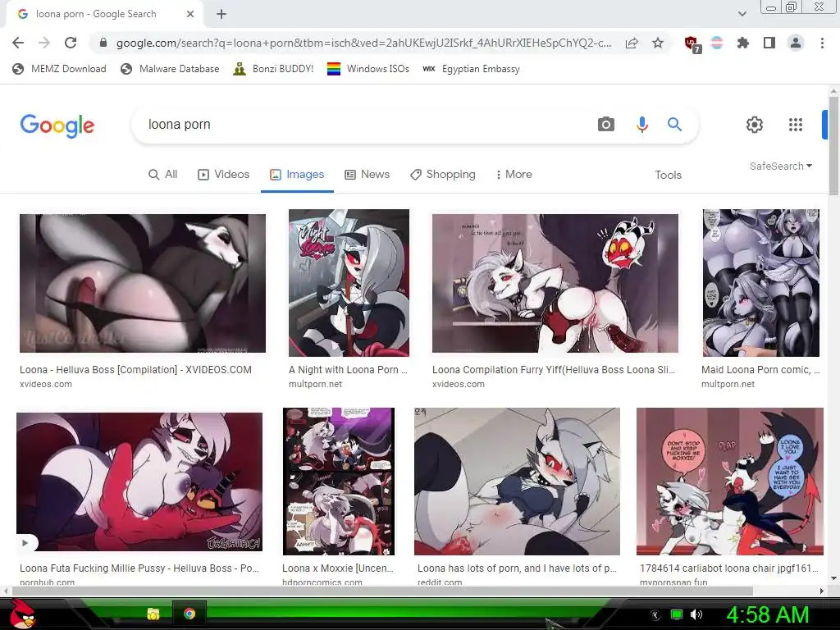840x630 pixels.
Task: Click the vertical page scrollbar
Action: (833, 144)
